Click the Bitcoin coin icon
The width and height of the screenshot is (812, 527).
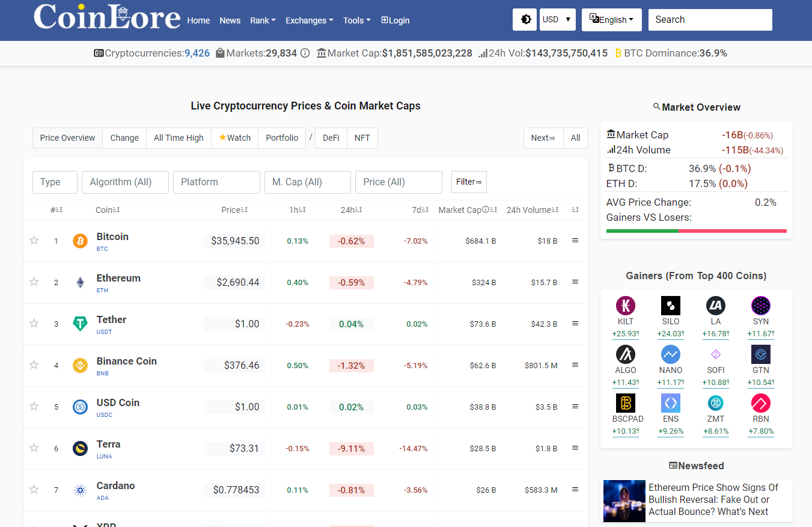[x=80, y=241]
